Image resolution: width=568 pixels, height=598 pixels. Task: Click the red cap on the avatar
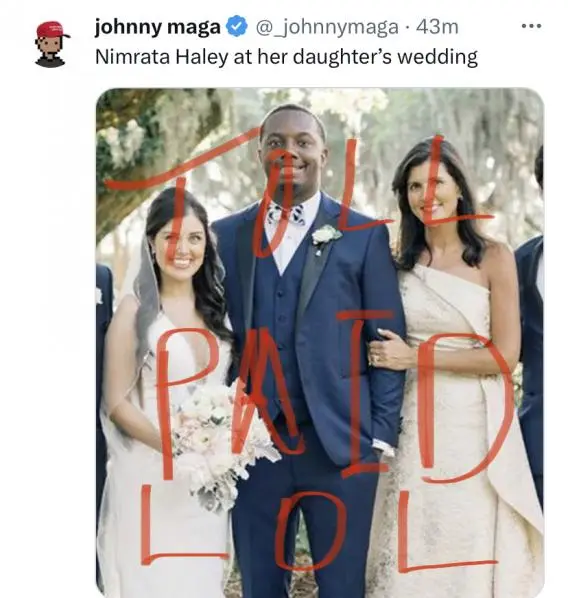pyautogui.click(x=52, y=30)
